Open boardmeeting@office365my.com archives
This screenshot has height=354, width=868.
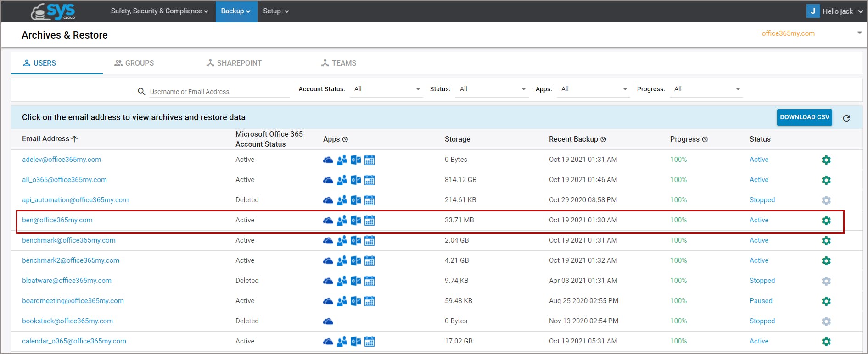coord(73,301)
